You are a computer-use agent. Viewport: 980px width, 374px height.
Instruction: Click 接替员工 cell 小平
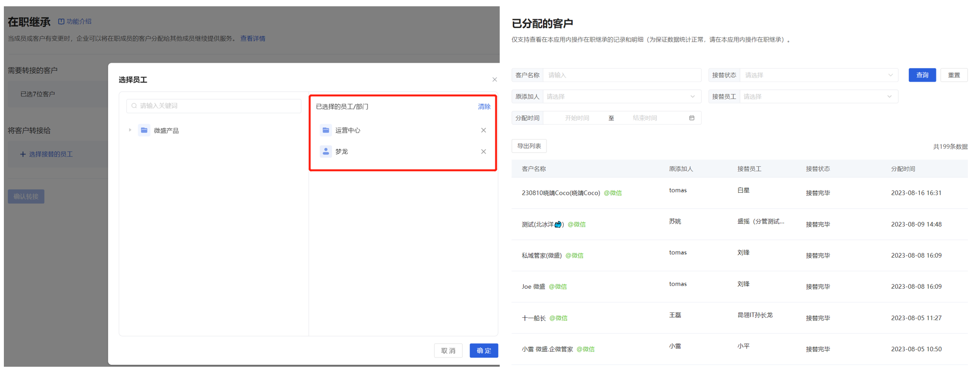[x=743, y=346]
